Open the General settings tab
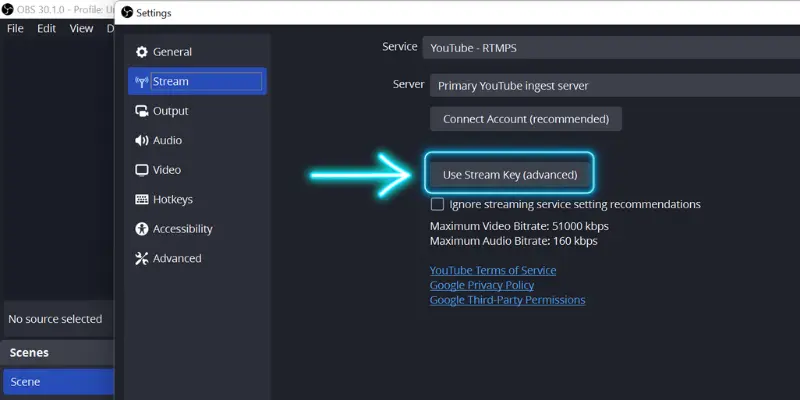The image size is (800, 400). (x=197, y=52)
